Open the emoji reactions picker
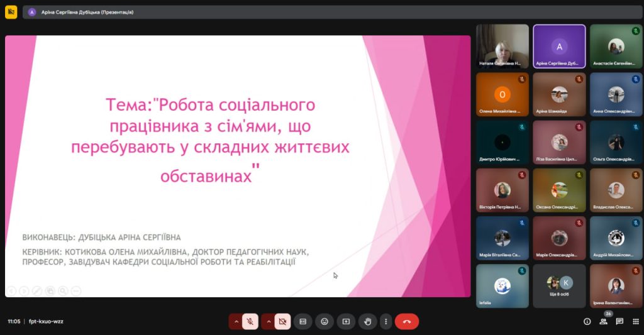 324,321
